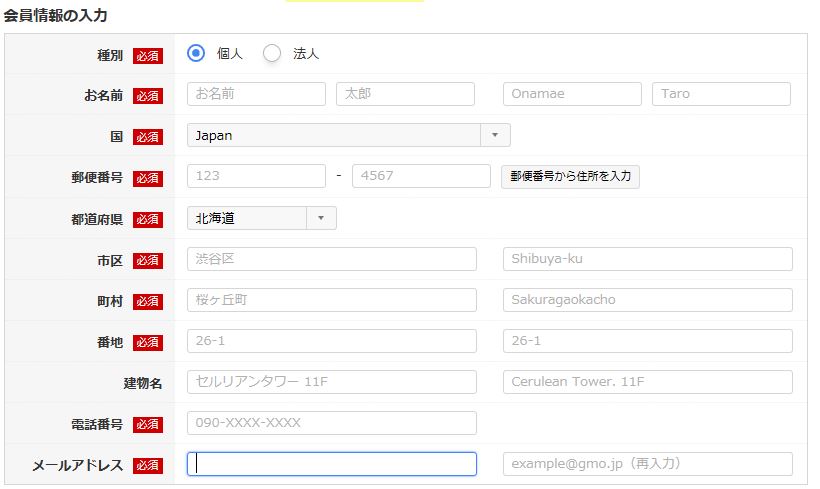The height and width of the screenshot is (489, 820).
Task: Click the Sakuragaokacho town field
Action: coord(647,300)
